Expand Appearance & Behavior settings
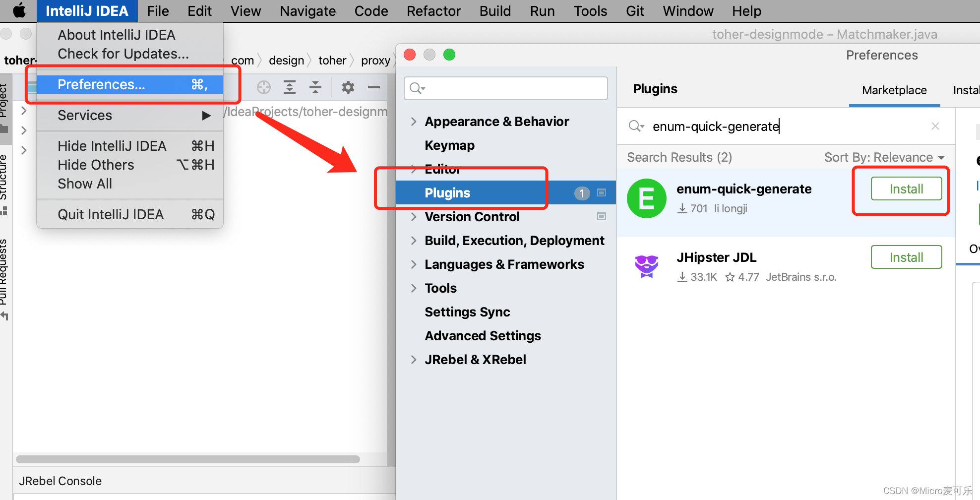 pos(414,122)
